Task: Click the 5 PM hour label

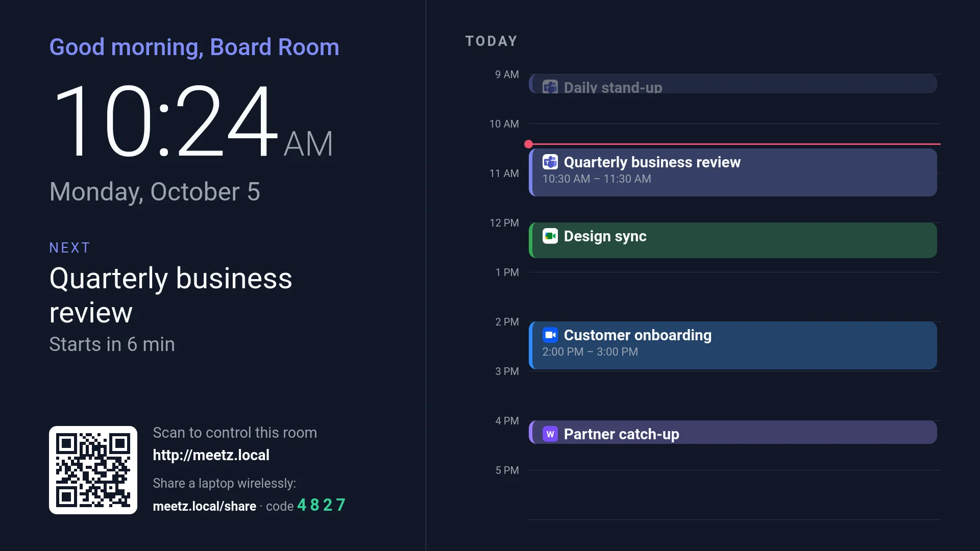Action: (507, 470)
